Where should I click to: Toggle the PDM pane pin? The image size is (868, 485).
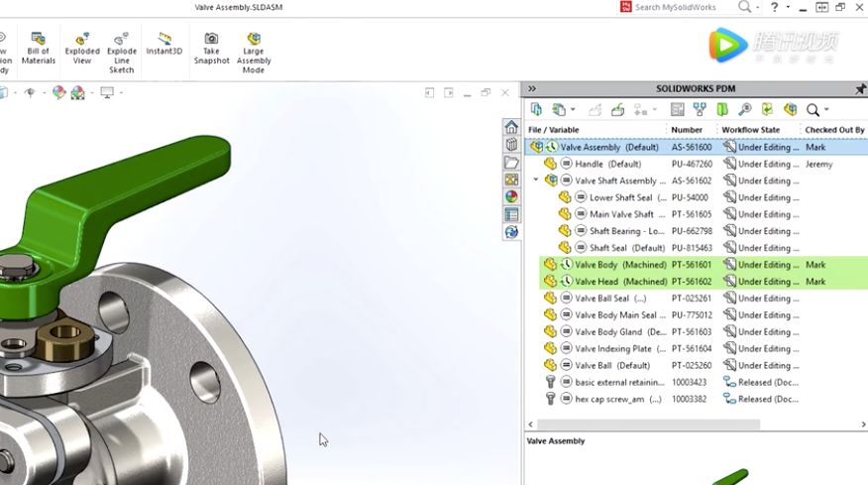(x=860, y=88)
